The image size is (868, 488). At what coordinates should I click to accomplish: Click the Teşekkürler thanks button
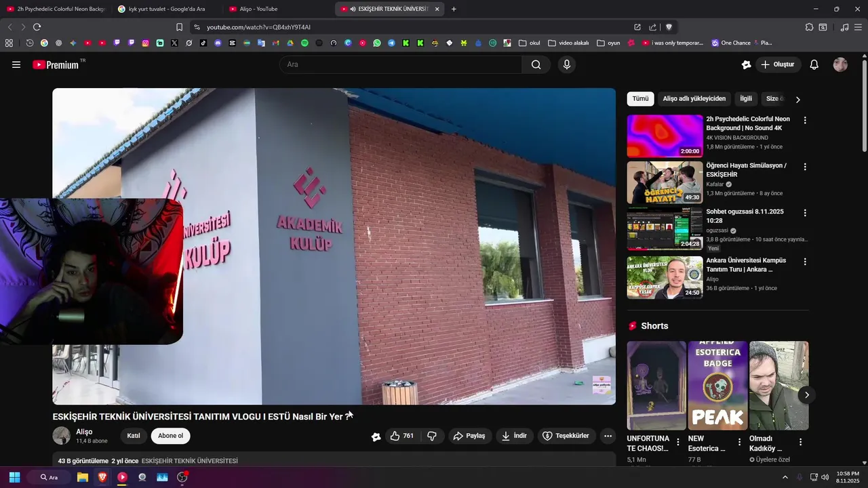(x=566, y=436)
